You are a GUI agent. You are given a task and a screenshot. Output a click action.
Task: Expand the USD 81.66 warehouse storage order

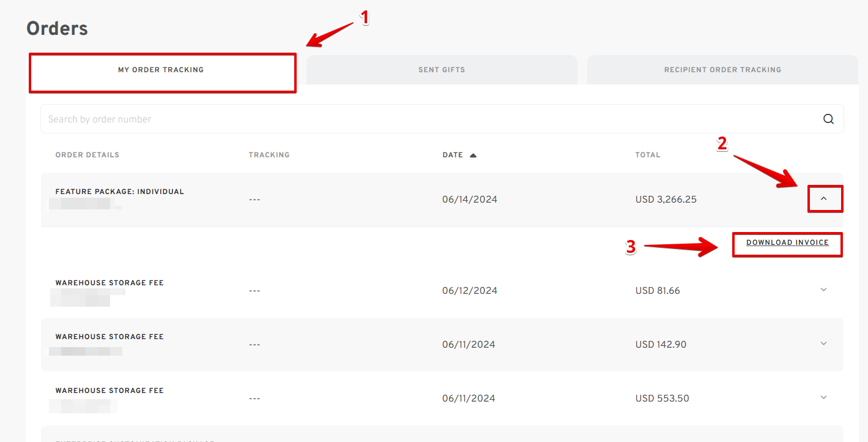pos(823,290)
